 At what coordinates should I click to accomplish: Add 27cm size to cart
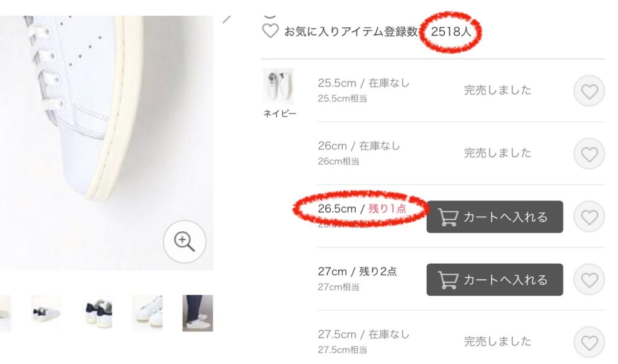[495, 279]
